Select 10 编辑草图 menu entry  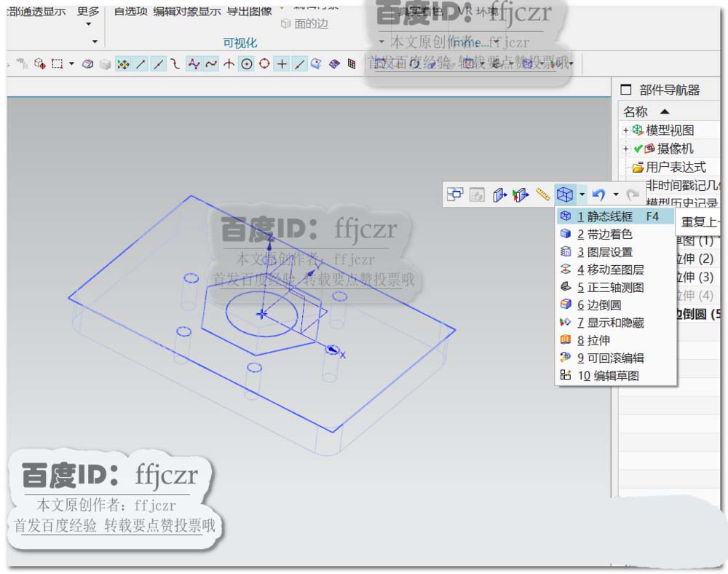point(615,375)
